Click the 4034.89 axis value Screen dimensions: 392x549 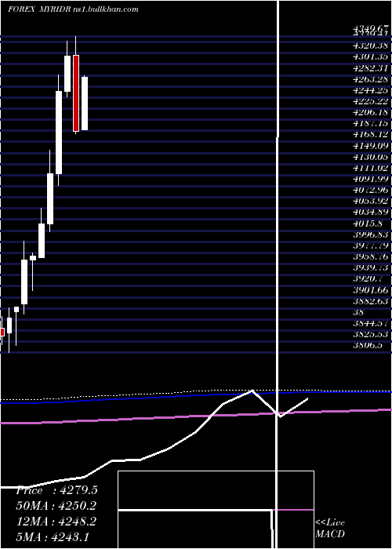[x=371, y=213]
